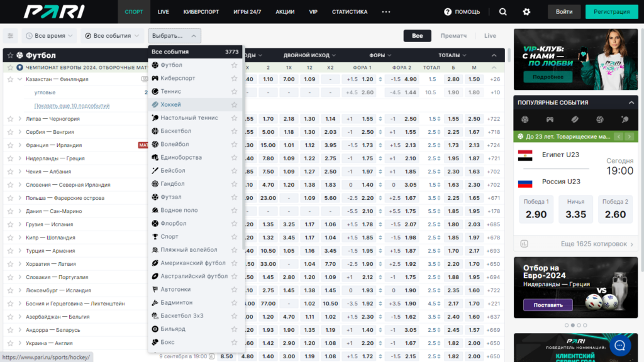The width and height of the screenshot is (644, 362).
Task: Open statistics icon under Egypt U23 match
Action: click(x=524, y=244)
